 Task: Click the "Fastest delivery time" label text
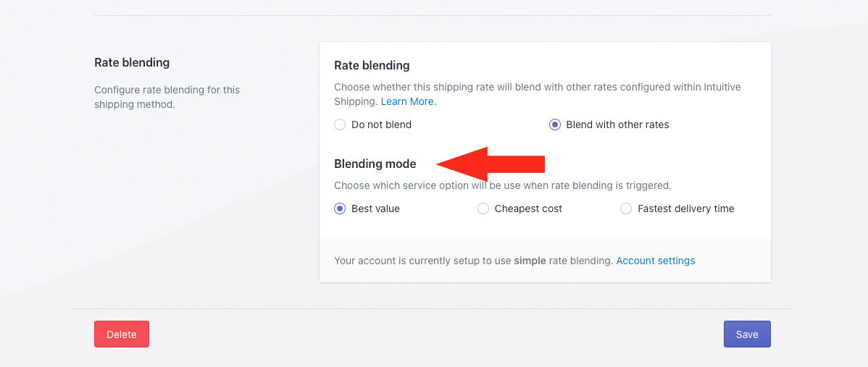(685, 208)
